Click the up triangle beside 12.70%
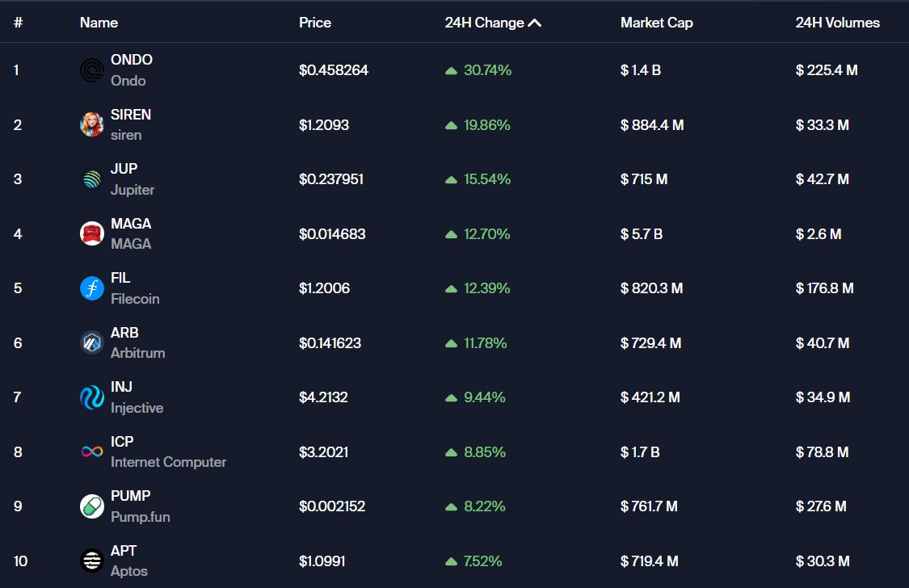 [451, 234]
